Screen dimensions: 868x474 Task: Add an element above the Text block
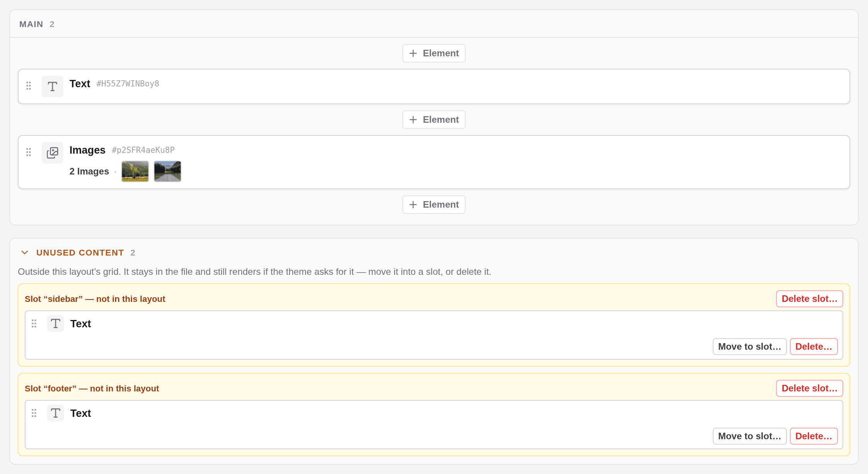[434, 53]
